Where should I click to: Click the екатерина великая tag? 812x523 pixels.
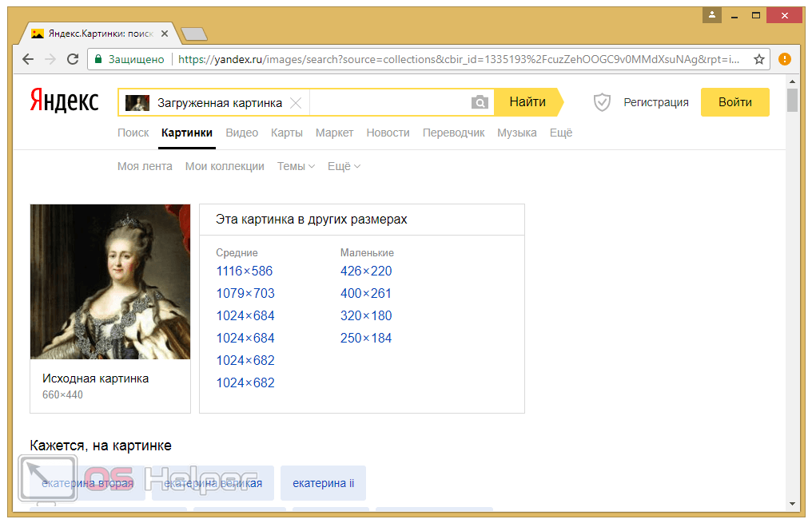pos(213,483)
